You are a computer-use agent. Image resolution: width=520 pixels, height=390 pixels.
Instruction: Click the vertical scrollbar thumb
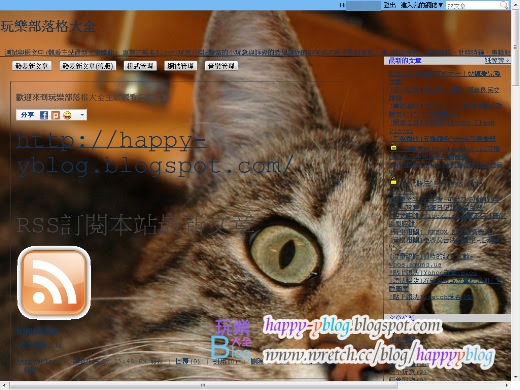coord(515,48)
